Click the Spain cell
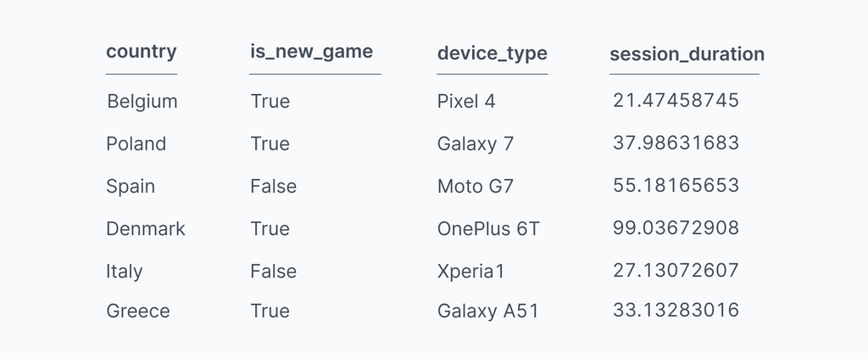The height and width of the screenshot is (359, 868). 131,187
